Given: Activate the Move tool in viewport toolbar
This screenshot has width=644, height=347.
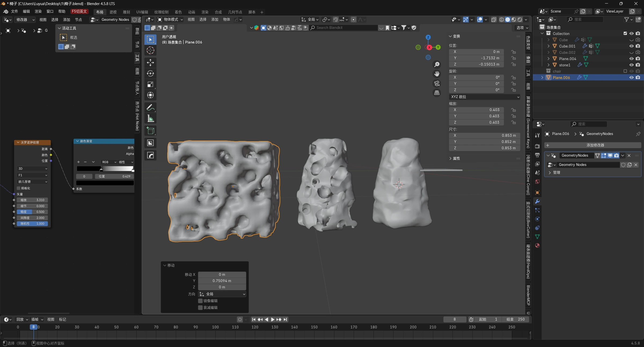Looking at the screenshot, I should [x=150, y=62].
